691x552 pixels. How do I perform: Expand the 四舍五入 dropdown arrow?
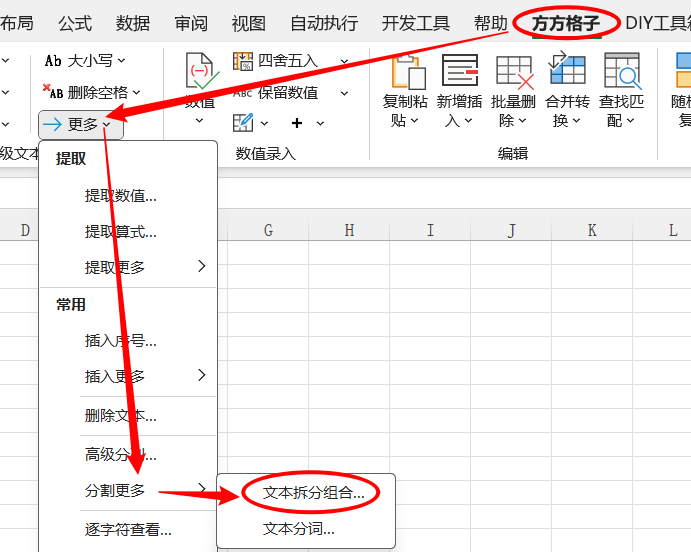point(345,61)
